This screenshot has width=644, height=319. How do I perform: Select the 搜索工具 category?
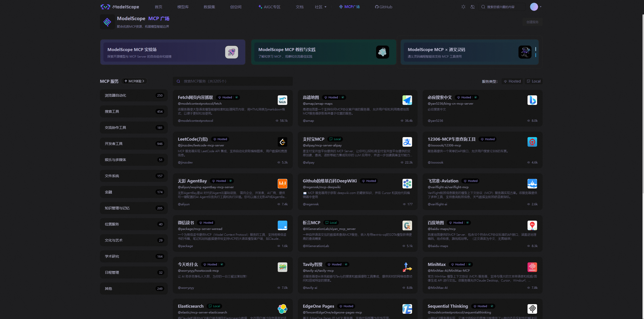click(134, 111)
